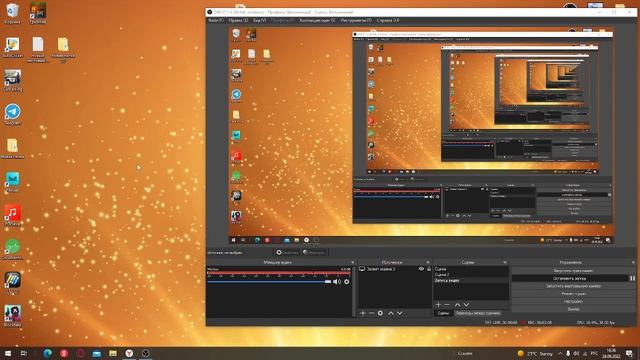640x360 pixels.
Task: Select the Сцена 2 scene
Action: pyautogui.click(x=471, y=275)
